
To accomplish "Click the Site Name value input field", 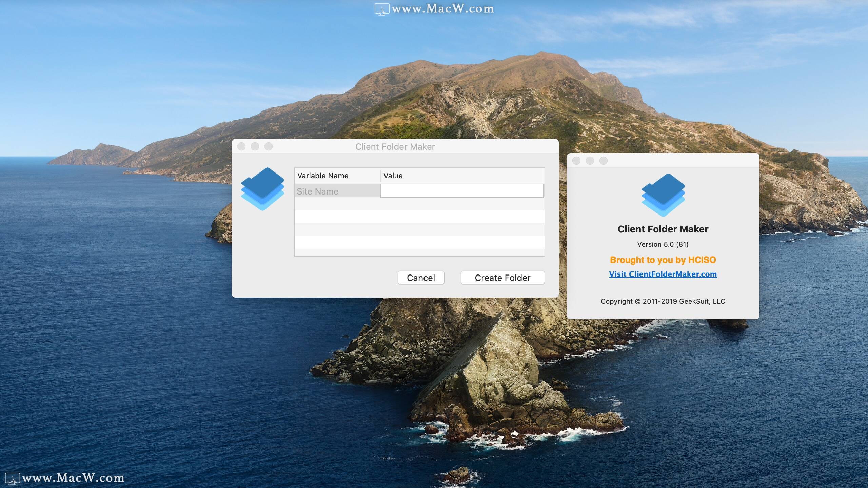I will coord(461,191).
